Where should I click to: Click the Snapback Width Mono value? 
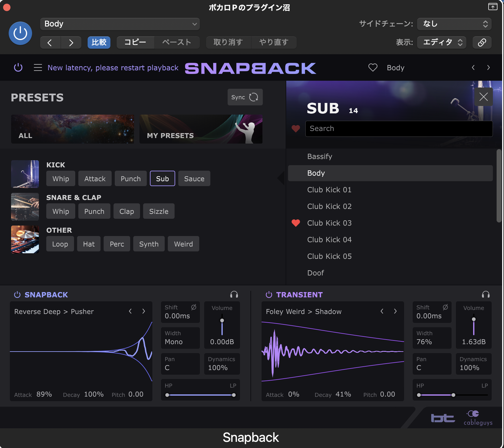[x=174, y=342]
